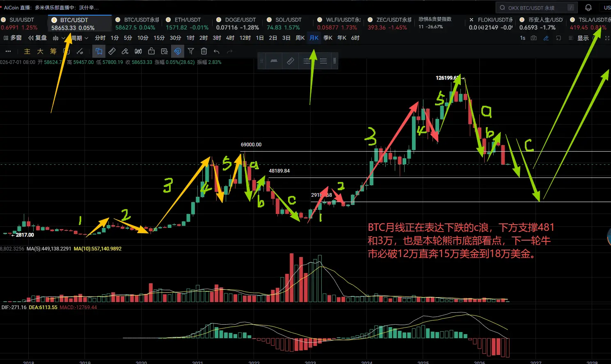Select the 15分 timeframe
Image resolution: width=611 pixels, height=364 pixels.
point(159,38)
